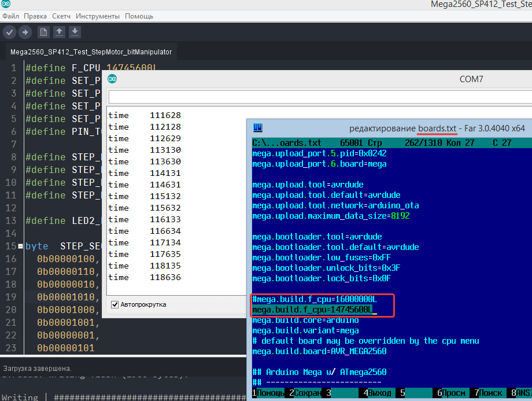The image size is (532, 401).
Task: Click the 6 Просм key in Far
Action: pos(453,393)
